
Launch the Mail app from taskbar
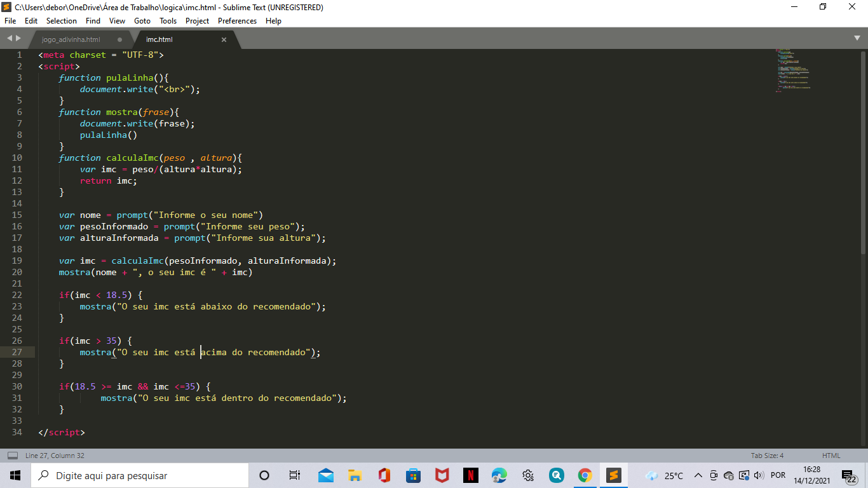[x=326, y=475]
